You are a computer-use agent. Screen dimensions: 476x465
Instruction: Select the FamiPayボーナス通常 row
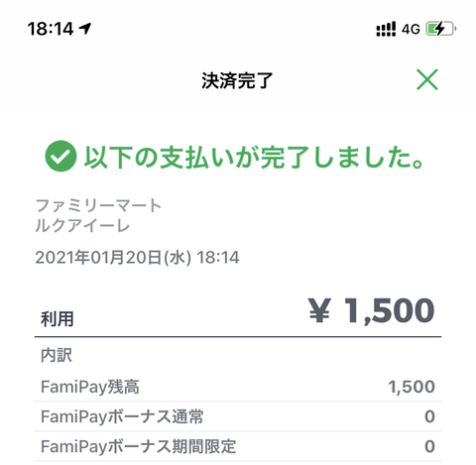pyautogui.click(x=238, y=416)
